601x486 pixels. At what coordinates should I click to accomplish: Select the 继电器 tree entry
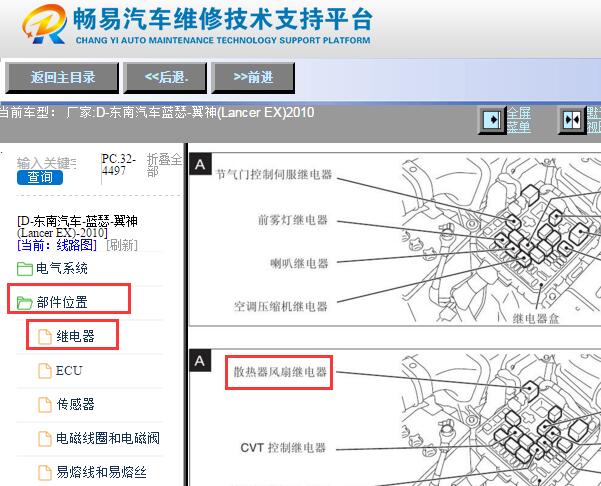click(75, 337)
